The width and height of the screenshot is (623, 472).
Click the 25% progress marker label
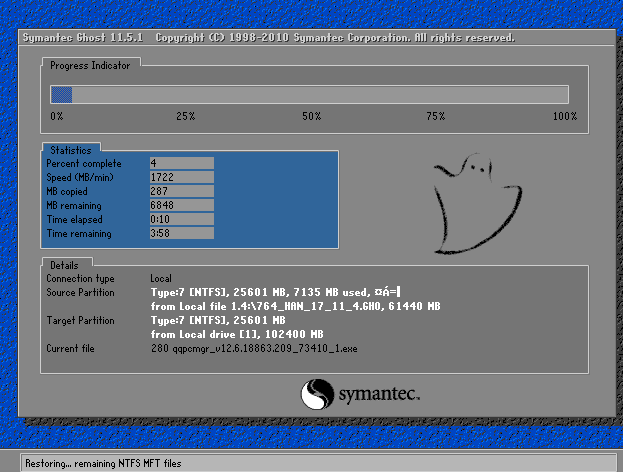[186, 116]
